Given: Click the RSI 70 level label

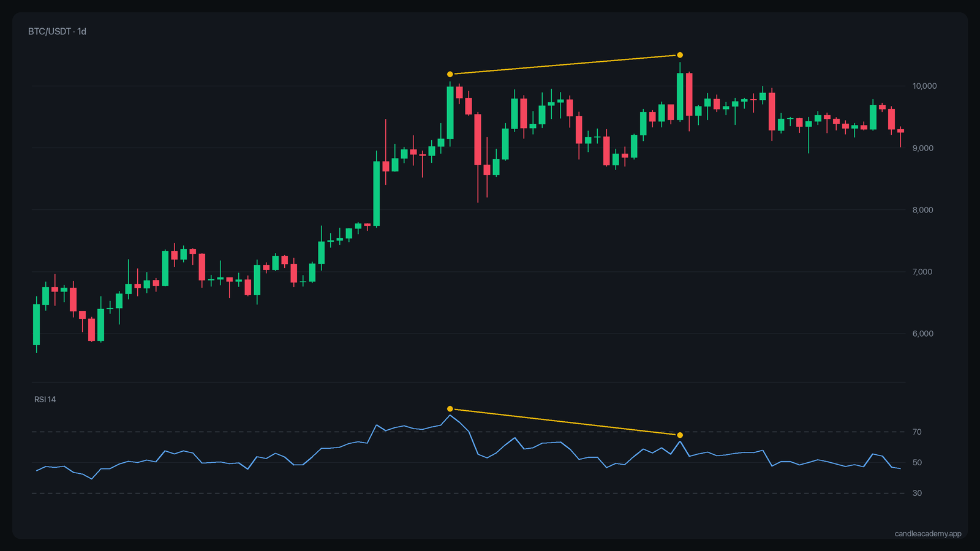Looking at the screenshot, I should (917, 432).
